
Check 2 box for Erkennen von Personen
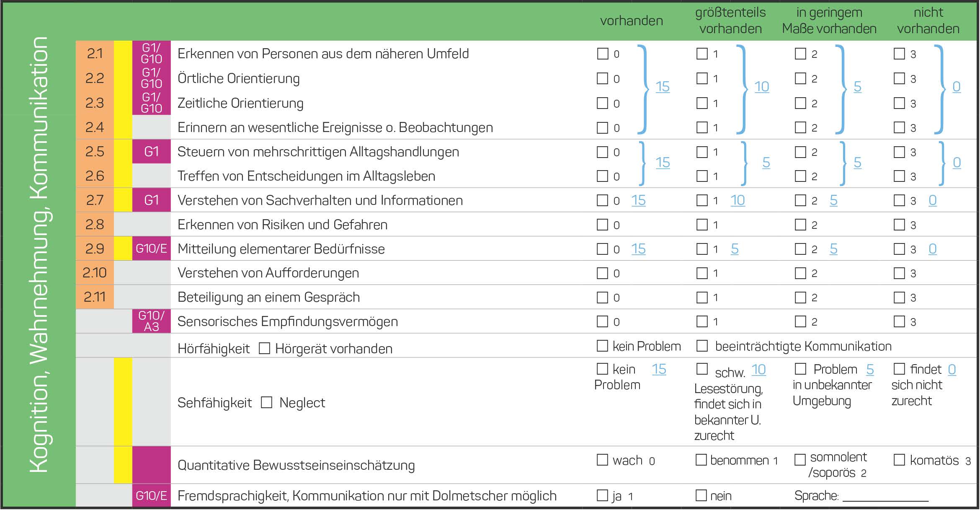tap(800, 54)
